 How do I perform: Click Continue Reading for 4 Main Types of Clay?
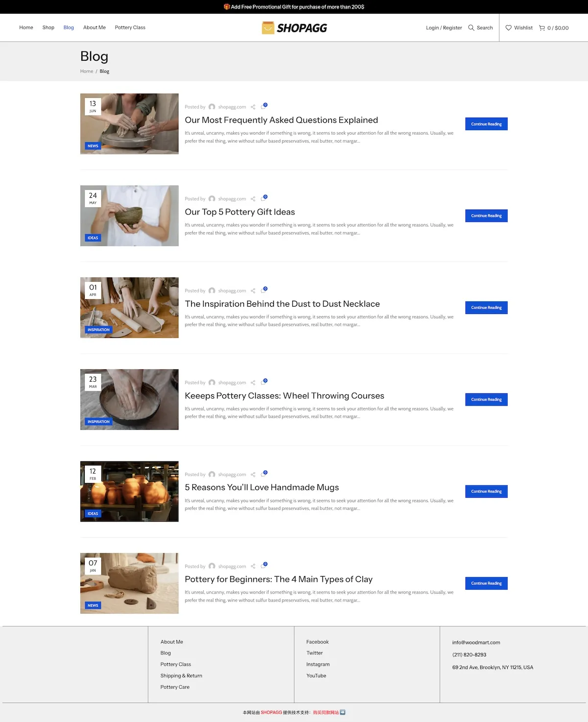486,583
